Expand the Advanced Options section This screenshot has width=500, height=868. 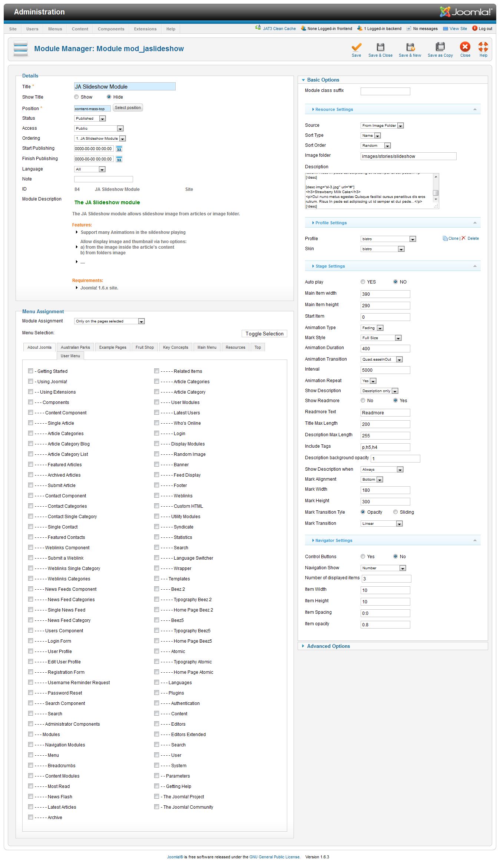pos(328,646)
